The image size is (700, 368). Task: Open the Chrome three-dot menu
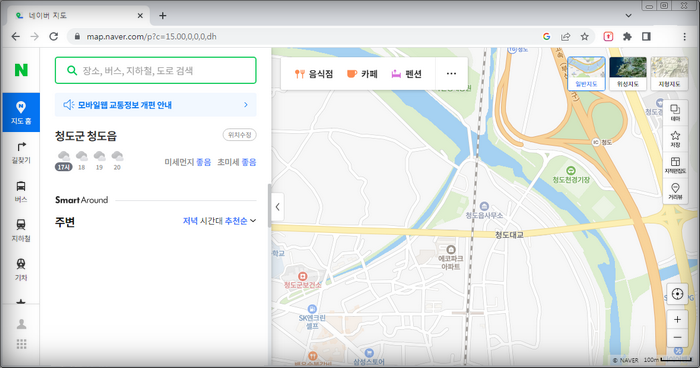[x=684, y=37]
